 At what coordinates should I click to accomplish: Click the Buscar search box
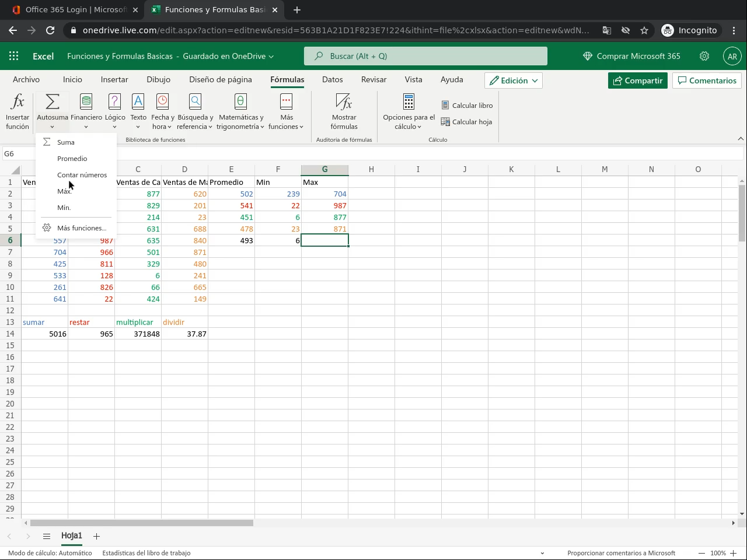(x=425, y=56)
